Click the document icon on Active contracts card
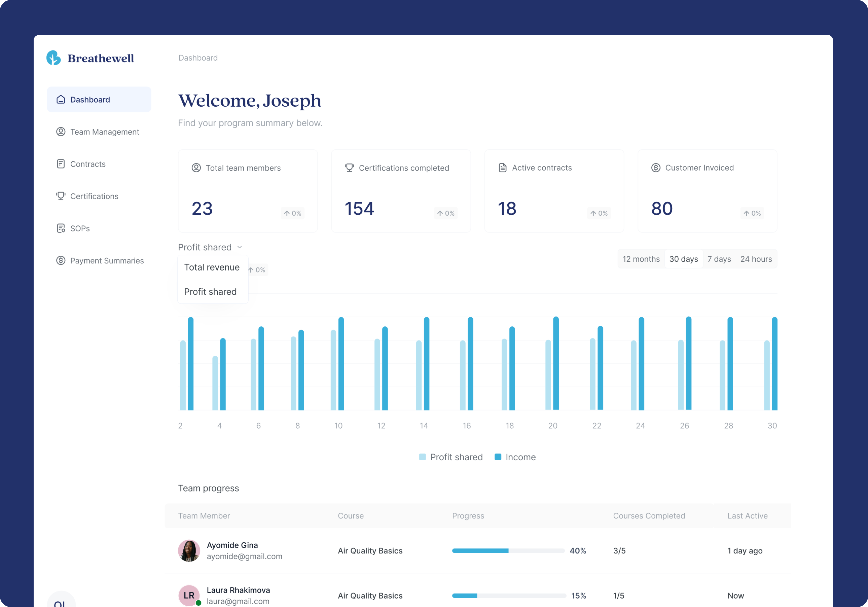 502,168
